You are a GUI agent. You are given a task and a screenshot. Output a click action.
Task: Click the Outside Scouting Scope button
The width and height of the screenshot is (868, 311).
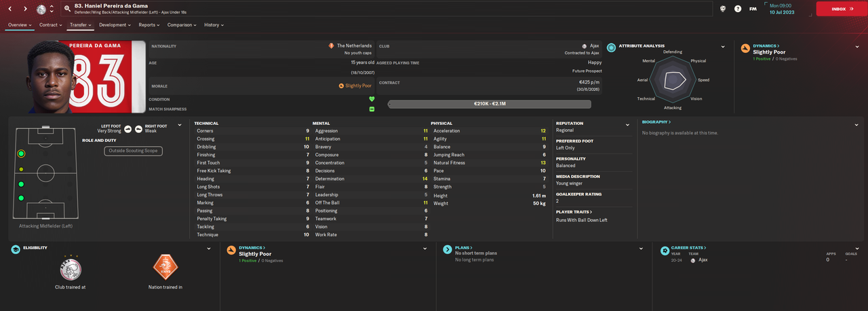(133, 151)
